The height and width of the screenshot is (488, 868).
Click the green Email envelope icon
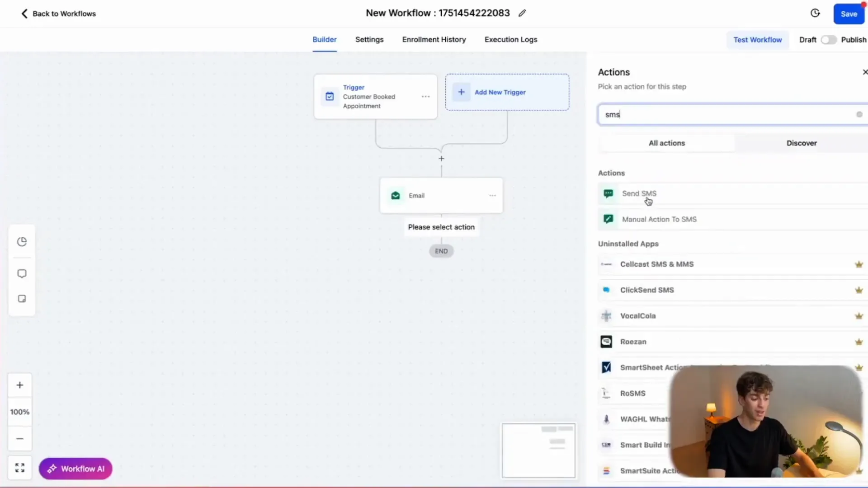(x=396, y=195)
